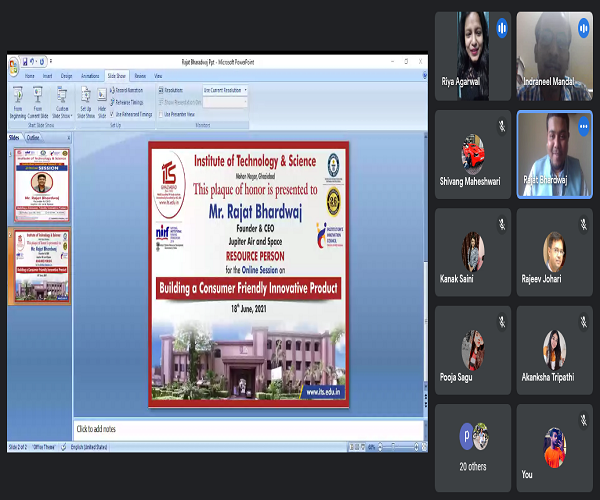Click 'English (United States)' language indicator

coord(89,447)
